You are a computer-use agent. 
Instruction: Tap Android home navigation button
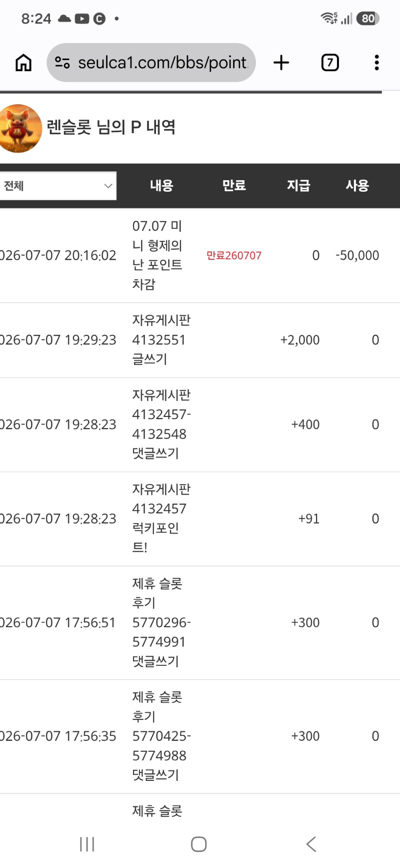coord(199,844)
